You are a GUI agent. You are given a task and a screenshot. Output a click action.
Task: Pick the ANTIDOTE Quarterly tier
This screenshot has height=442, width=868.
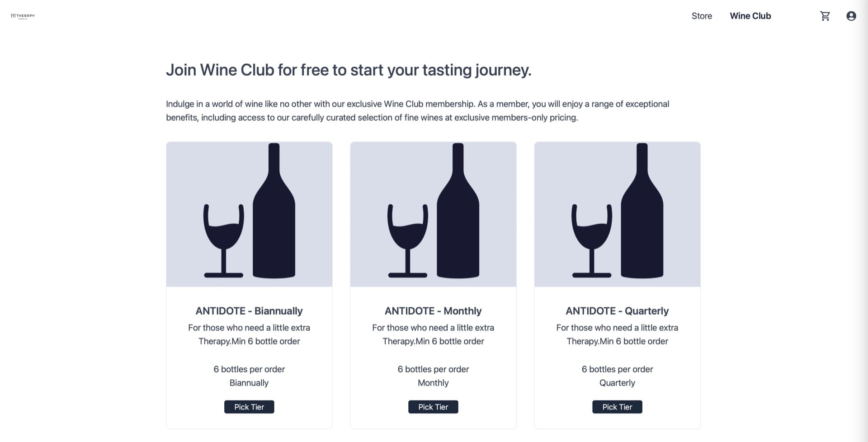click(x=617, y=407)
